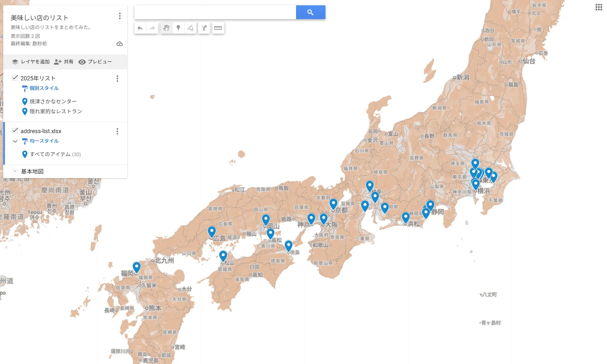Click the redo arrow in toolbar
Viewport: 607px width, 364px height.
[152, 28]
